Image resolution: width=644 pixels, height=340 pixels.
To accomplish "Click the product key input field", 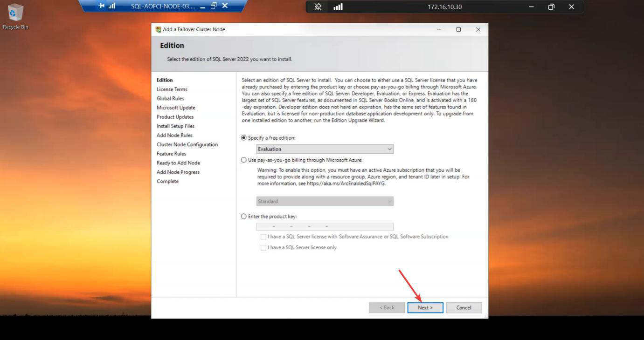I will point(325,226).
